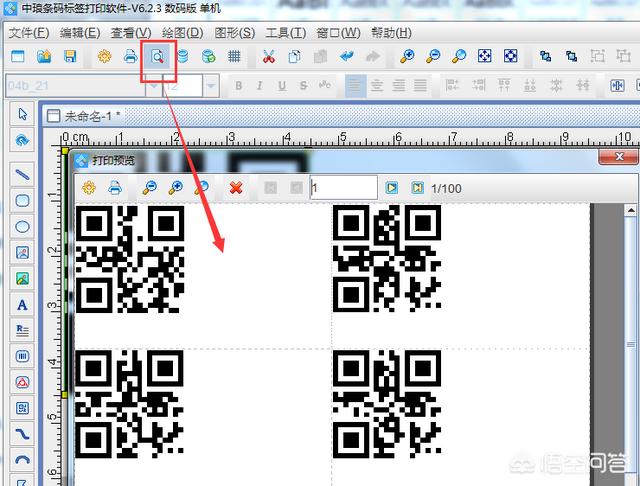Viewport: 640px width, 486px height.
Task: Select the text 'A' tool
Action: click(x=22, y=304)
